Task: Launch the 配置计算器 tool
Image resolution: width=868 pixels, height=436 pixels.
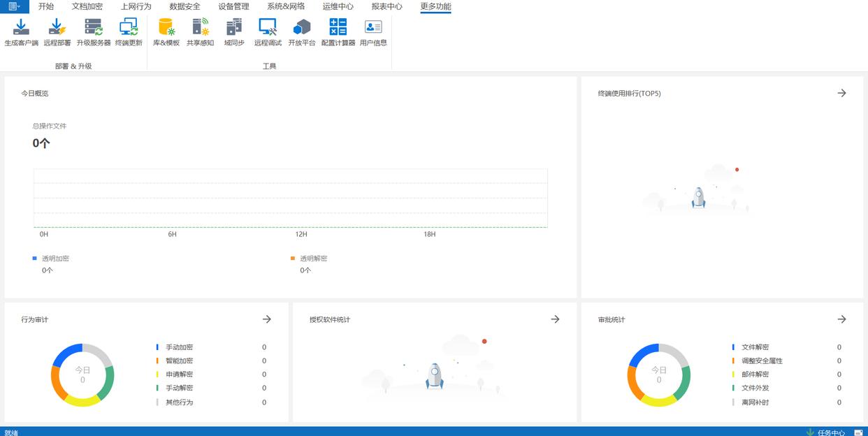Action: 338,28
